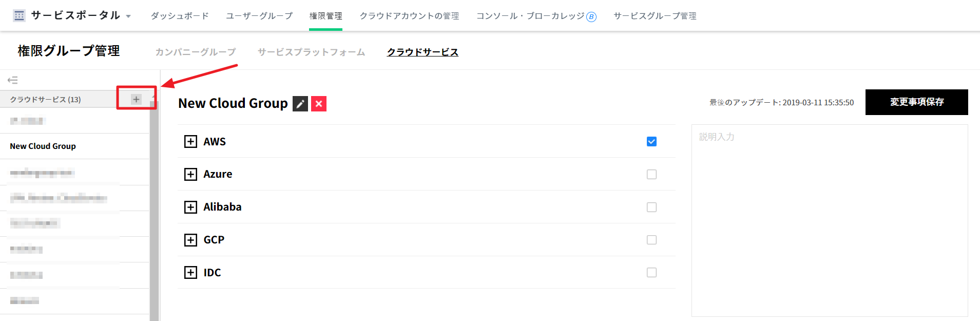This screenshot has height=321, width=980.
Task: Click the pencil edit icon beside New Cloud Group
Action: (x=300, y=104)
